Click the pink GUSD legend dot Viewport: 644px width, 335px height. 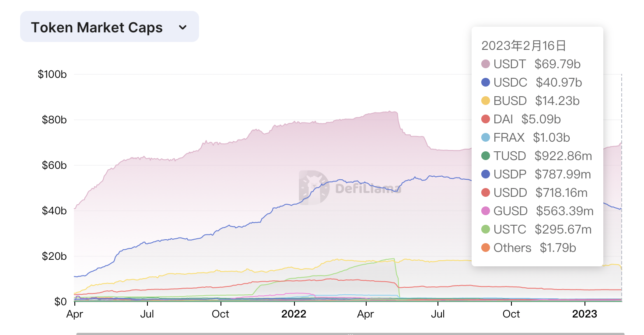tap(485, 211)
